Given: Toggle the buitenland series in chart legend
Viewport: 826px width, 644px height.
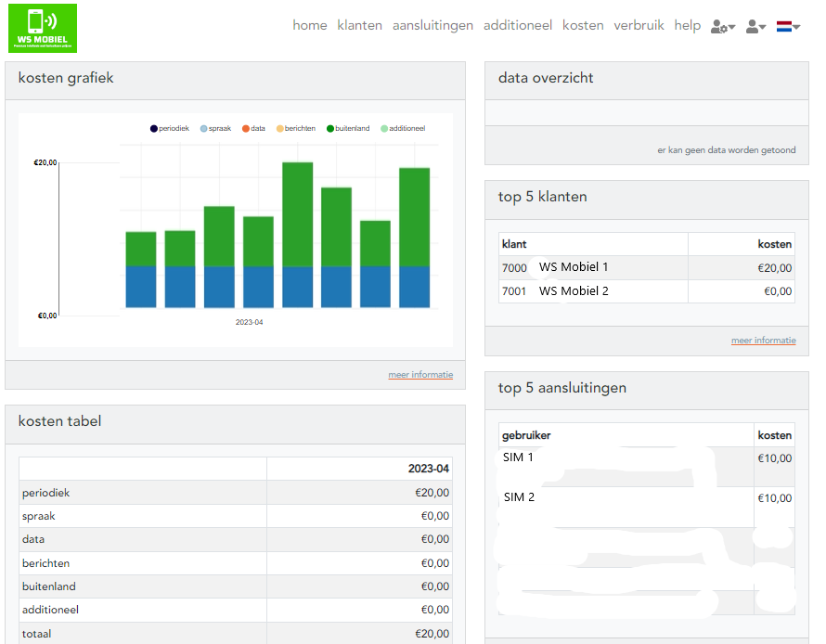Looking at the screenshot, I should 348,128.
